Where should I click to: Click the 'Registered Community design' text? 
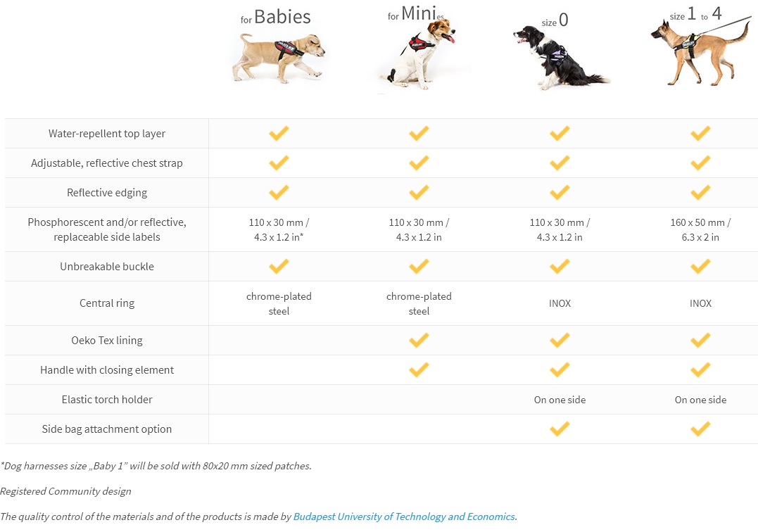65,491
